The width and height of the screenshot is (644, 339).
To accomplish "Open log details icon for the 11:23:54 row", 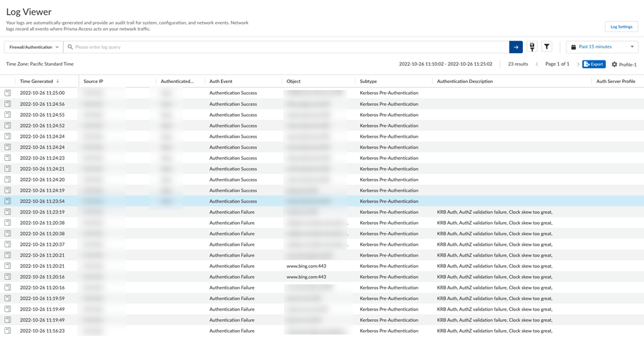I will (x=8, y=201).
